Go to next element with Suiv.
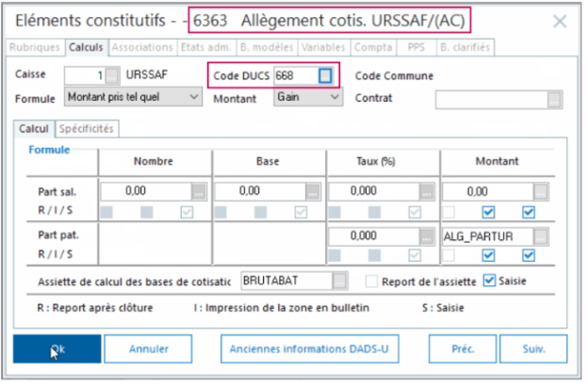Screen dimensions: 588x386 (x=533, y=349)
